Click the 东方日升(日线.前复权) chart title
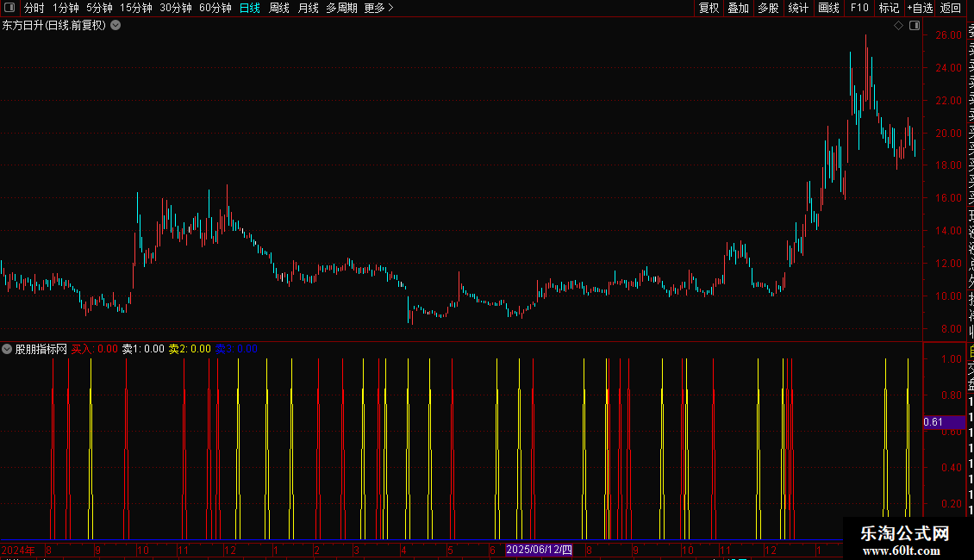Image resolution: width=974 pixels, height=560 pixels. coord(54,26)
